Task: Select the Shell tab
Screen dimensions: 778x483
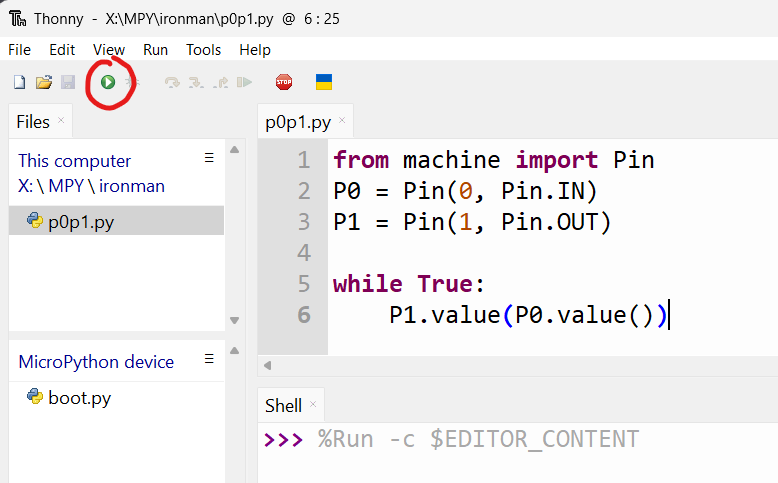Action: coord(283,405)
